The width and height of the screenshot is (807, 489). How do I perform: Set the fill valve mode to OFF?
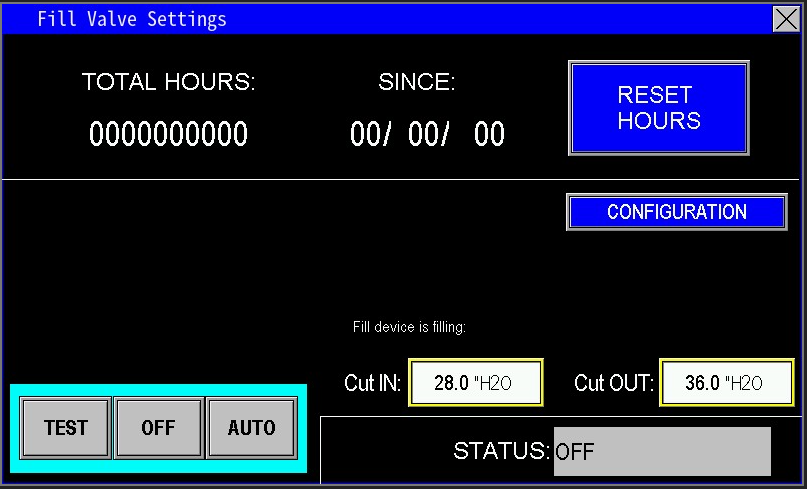[158, 428]
